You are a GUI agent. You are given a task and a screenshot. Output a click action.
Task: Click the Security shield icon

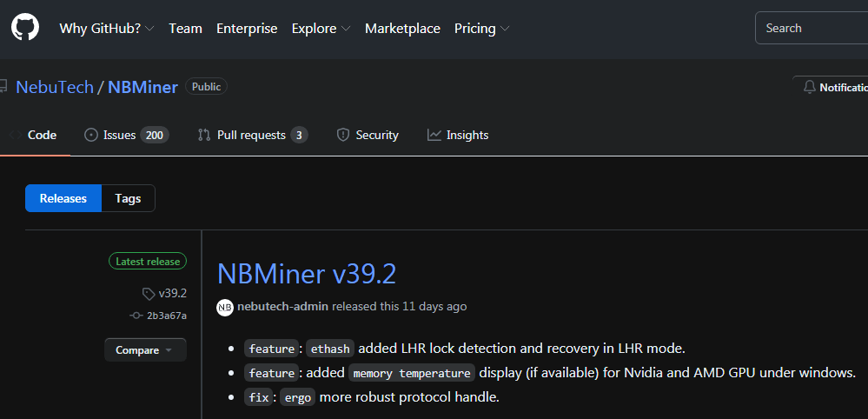pyautogui.click(x=343, y=135)
